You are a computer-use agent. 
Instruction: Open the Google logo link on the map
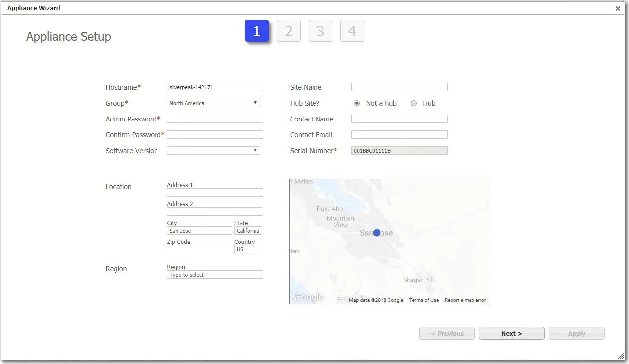coord(308,296)
